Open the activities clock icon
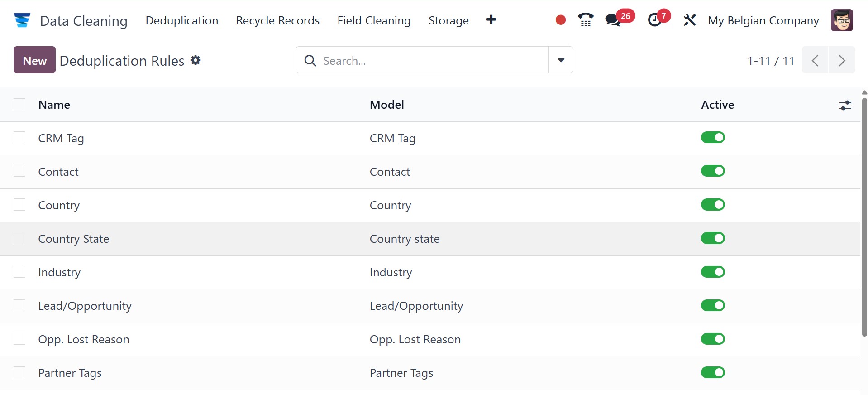868x395 pixels. [x=654, y=20]
